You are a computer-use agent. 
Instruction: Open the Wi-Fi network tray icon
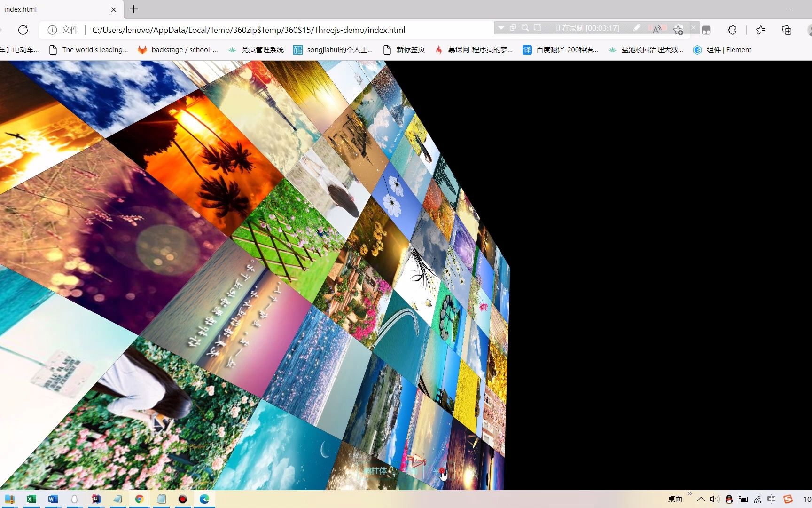757,499
